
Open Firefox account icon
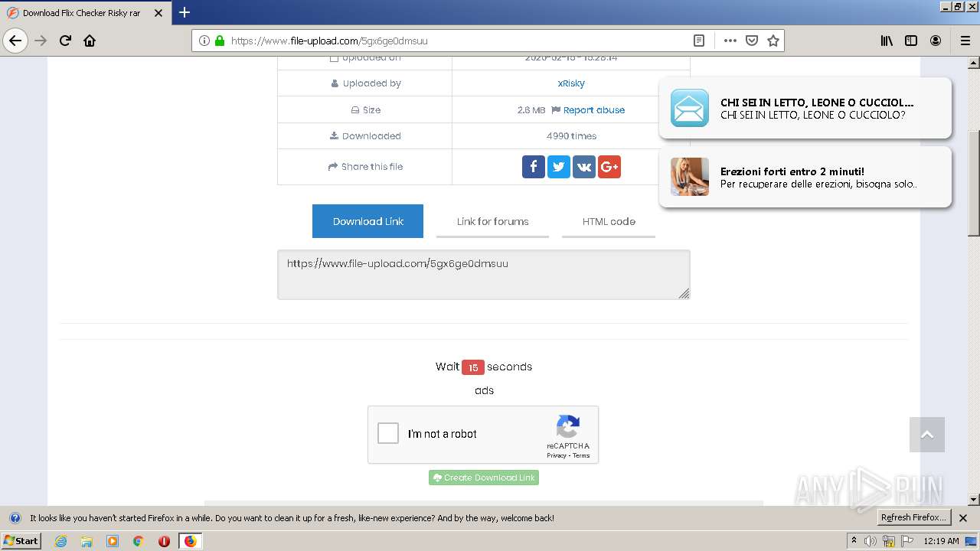click(x=936, y=41)
